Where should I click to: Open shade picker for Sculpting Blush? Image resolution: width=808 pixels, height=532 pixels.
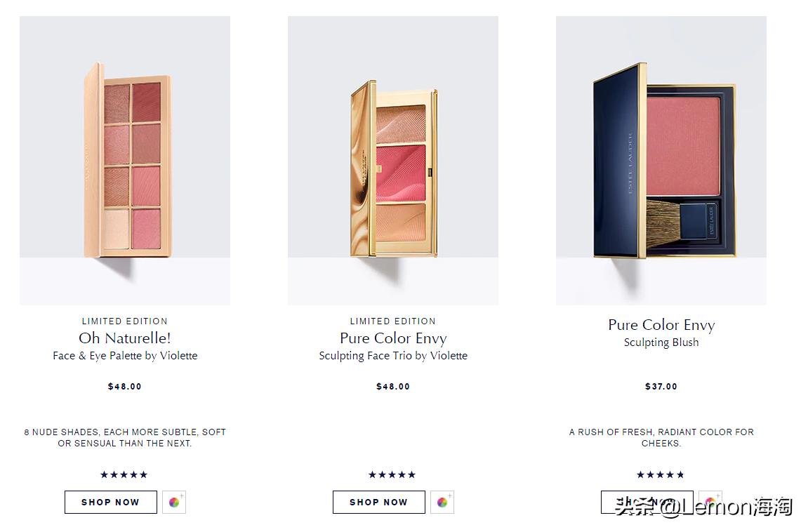point(710,501)
